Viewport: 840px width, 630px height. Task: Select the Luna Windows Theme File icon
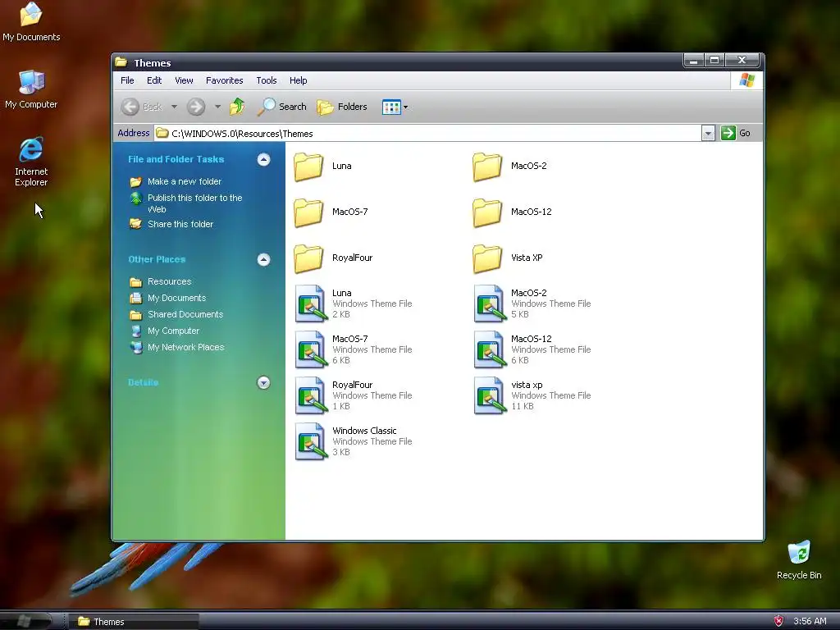(x=311, y=304)
